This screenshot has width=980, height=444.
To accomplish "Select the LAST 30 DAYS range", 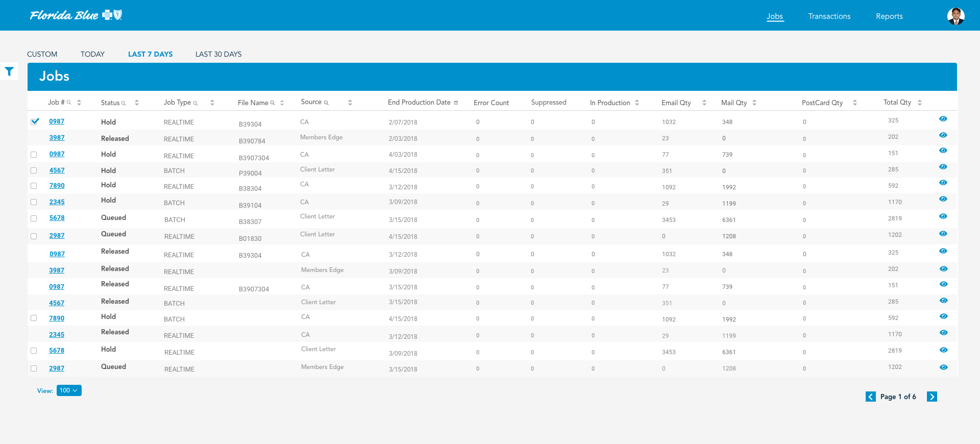I will [x=218, y=54].
